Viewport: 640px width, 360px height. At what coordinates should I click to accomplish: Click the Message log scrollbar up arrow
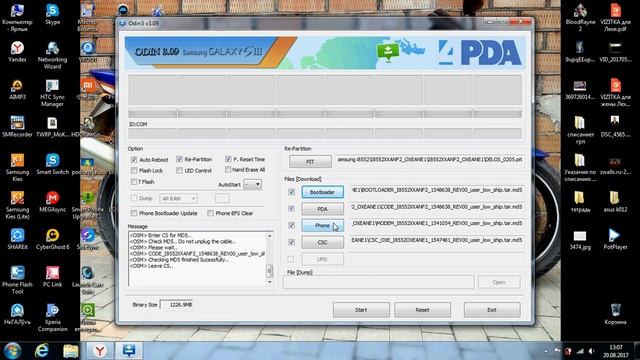point(269,236)
